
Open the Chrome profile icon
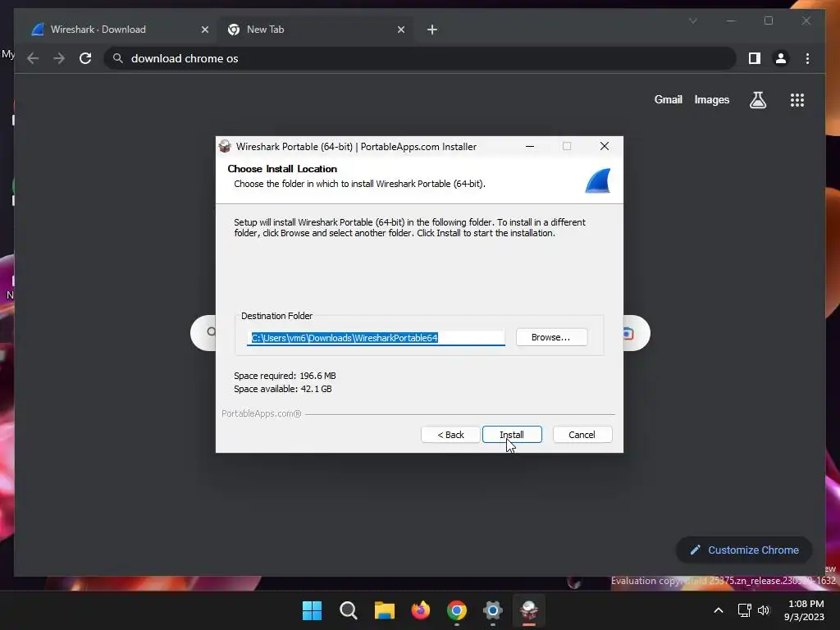(x=781, y=58)
